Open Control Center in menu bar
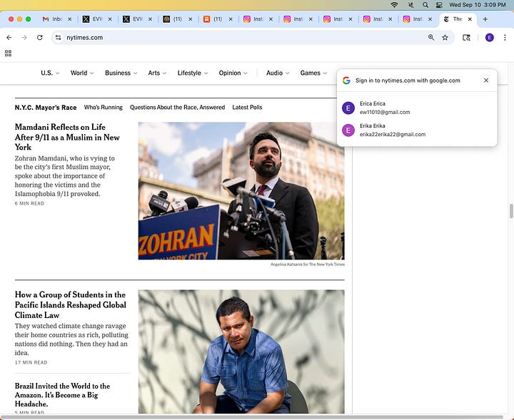514x420 pixels. 439,5
